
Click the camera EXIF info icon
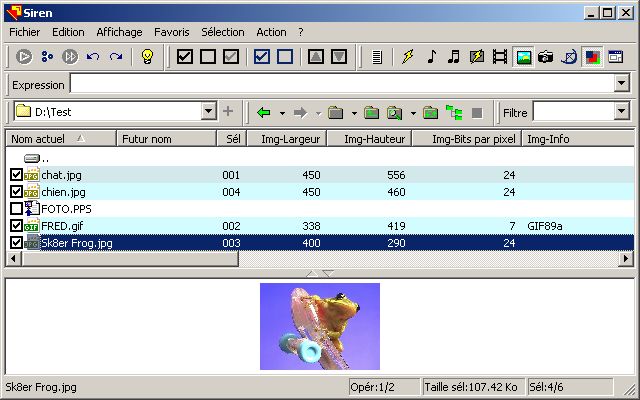point(546,57)
